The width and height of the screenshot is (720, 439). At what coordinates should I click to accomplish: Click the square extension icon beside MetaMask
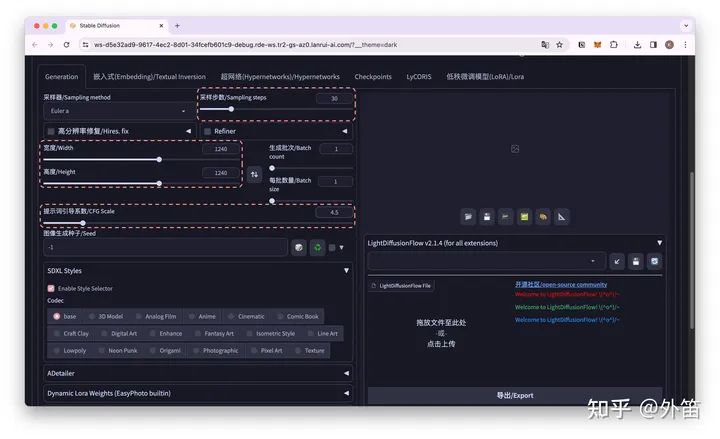point(581,45)
